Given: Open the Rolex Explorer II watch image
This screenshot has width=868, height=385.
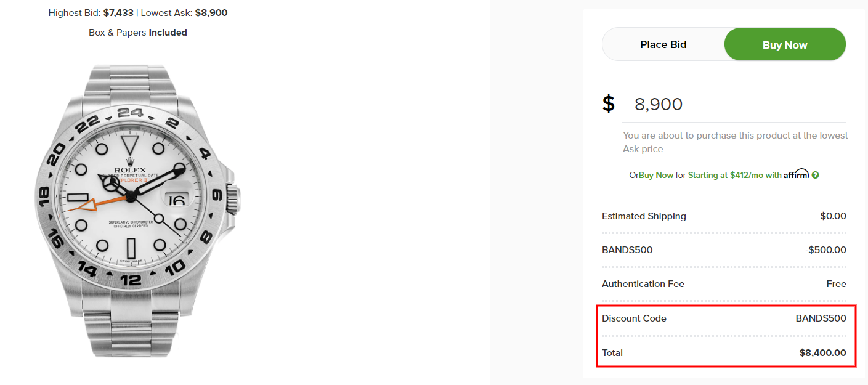Looking at the screenshot, I should [136, 209].
